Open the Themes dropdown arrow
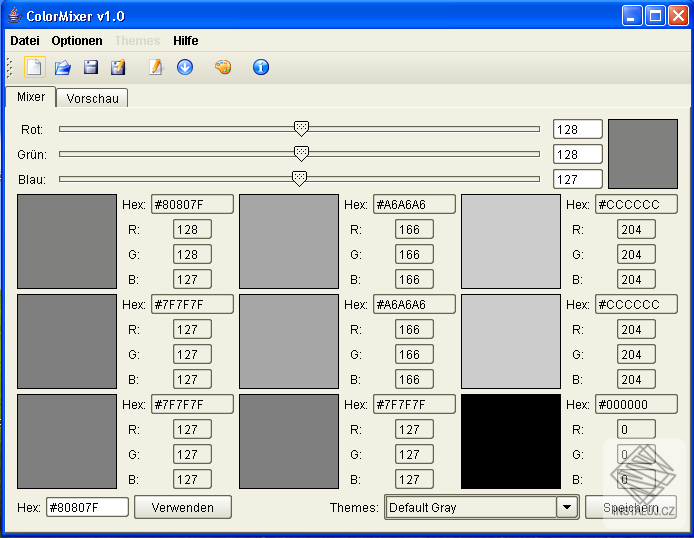 (x=567, y=507)
